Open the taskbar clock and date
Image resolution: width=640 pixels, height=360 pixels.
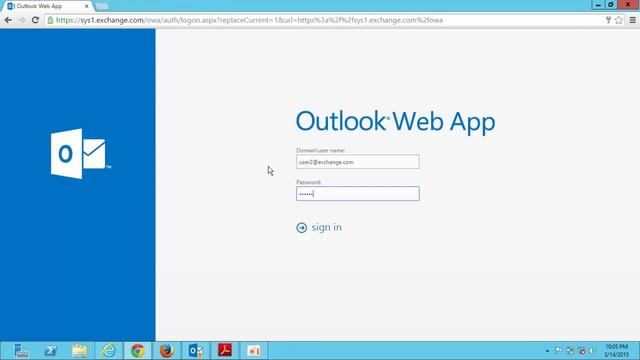tap(616, 351)
